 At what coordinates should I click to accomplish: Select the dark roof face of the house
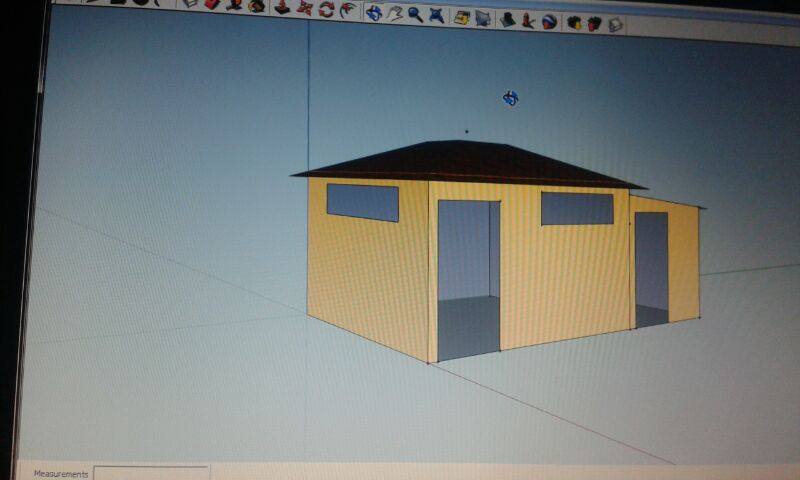coord(467,163)
